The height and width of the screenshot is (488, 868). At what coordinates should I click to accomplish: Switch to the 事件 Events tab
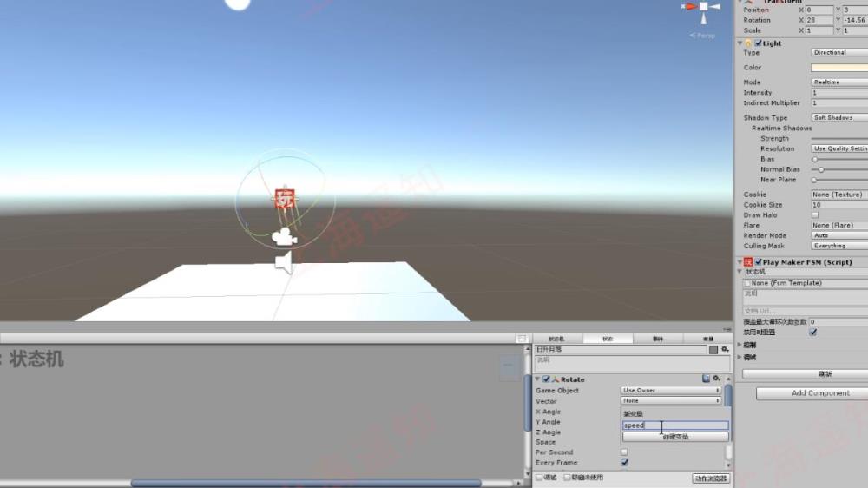click(658, 339)
